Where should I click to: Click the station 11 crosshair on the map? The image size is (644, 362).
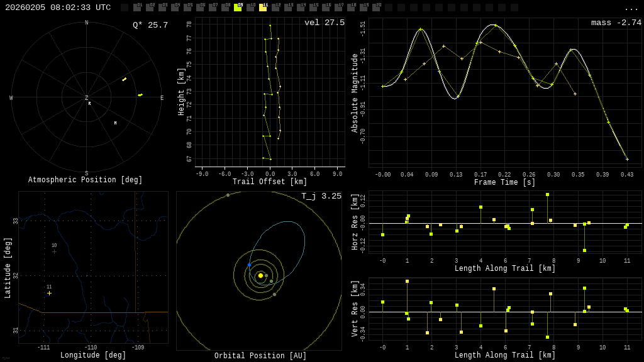click(49, 293)
